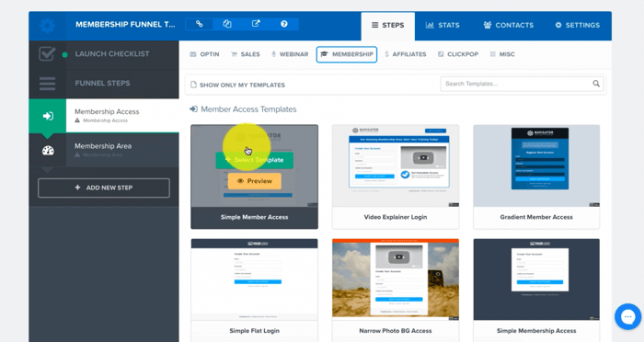
Task: Click the Simple Member Access label
Action: click(254, 217)
